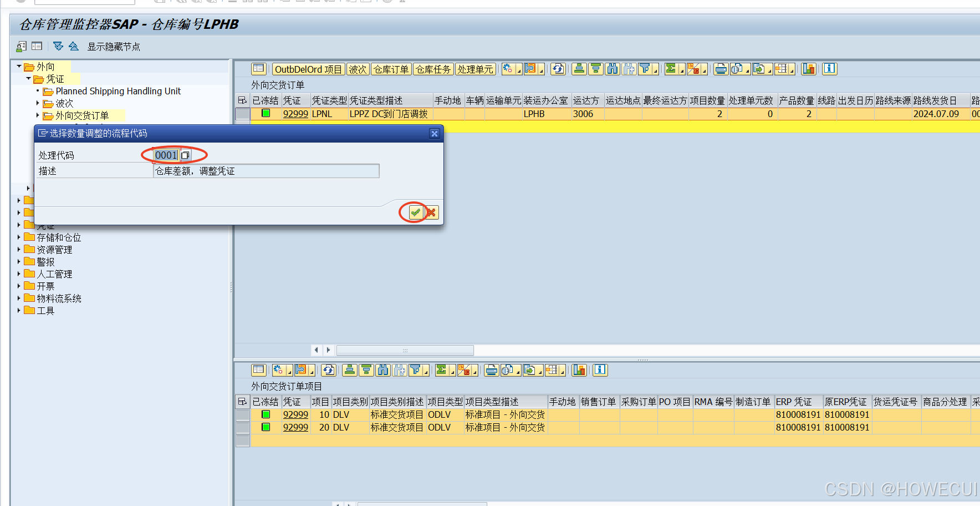Image resolution: width=980 pixels, height=506 pixels.
Task: Click the 波次 button in toolbar
Action: point(358,69)
